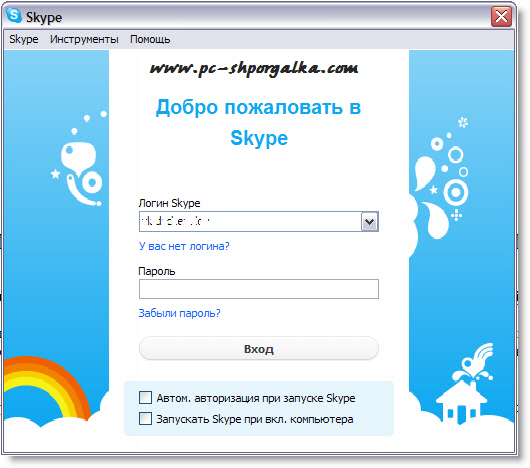This screenshot has height=468, width=530.
Task: Open the 'Забыли пароль?' link
Action: (179, 313)
